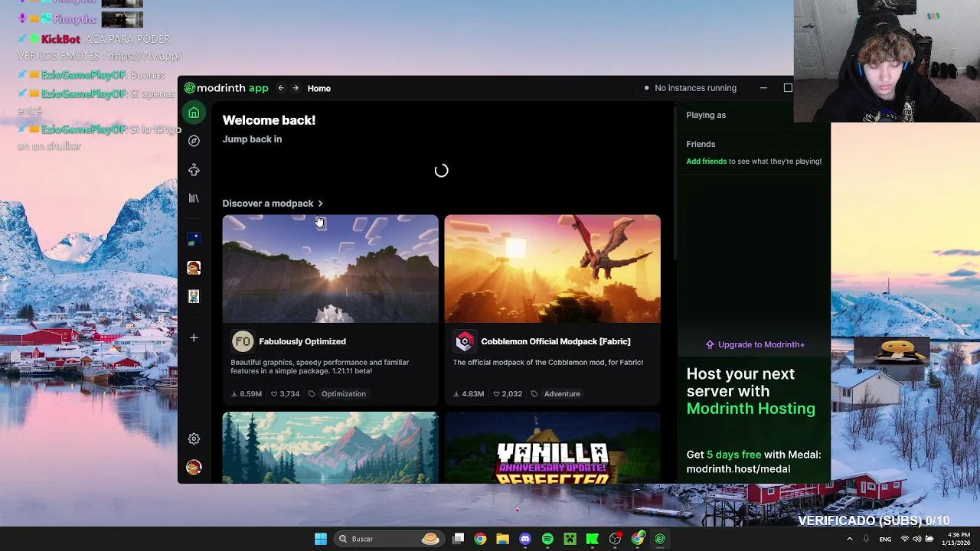Click the Playing as label
This screenshot has height=551, width=980.
click(x=706, y=115)
